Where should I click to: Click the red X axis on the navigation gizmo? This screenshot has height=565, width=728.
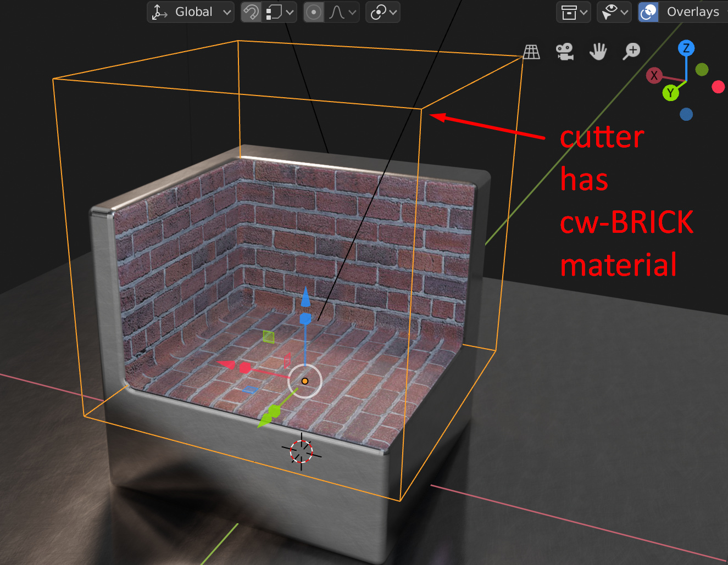[654, 75]
